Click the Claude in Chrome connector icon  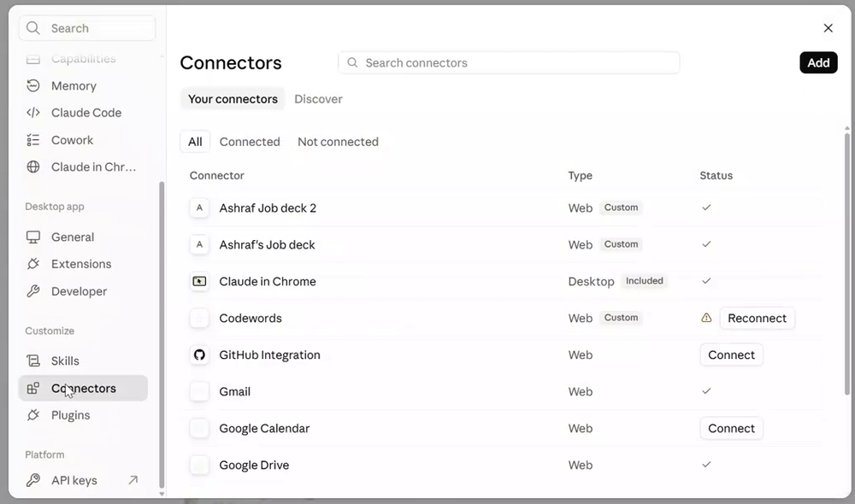click(x=199, y=281)
